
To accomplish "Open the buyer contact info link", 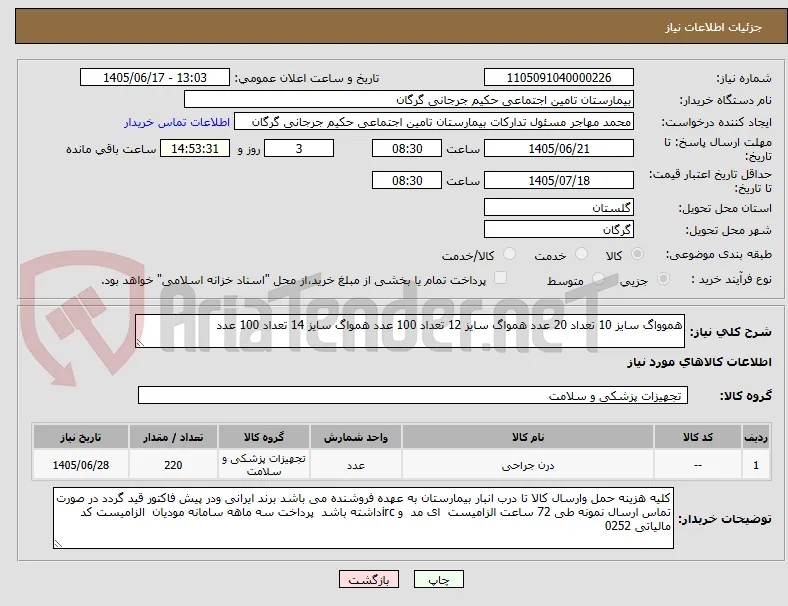I will [177, 122].
